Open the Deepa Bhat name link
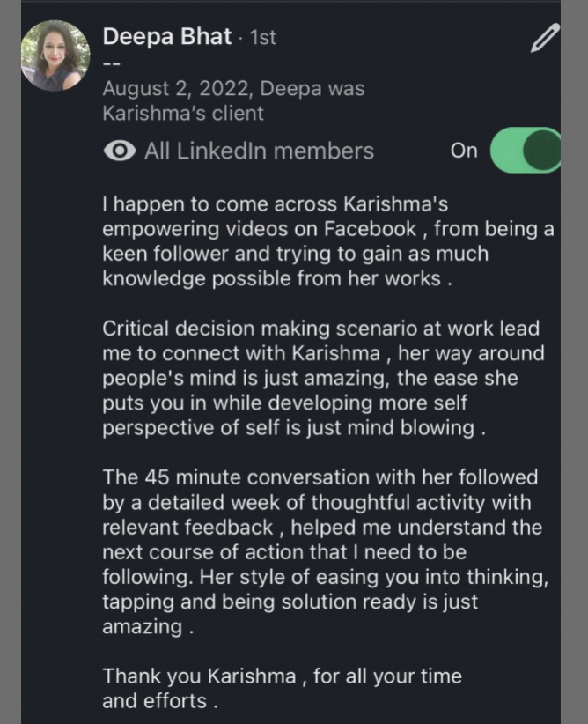 167,38
